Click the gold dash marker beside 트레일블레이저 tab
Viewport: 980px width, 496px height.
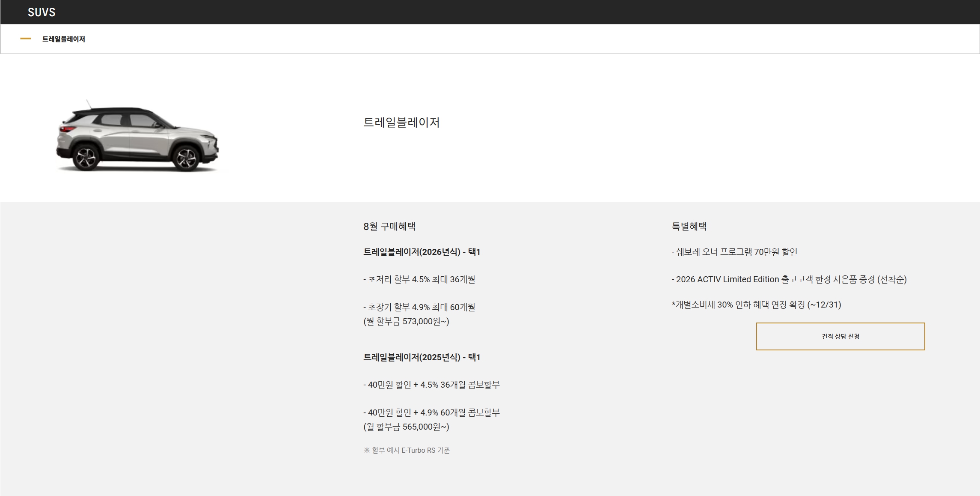coord(26,39)
